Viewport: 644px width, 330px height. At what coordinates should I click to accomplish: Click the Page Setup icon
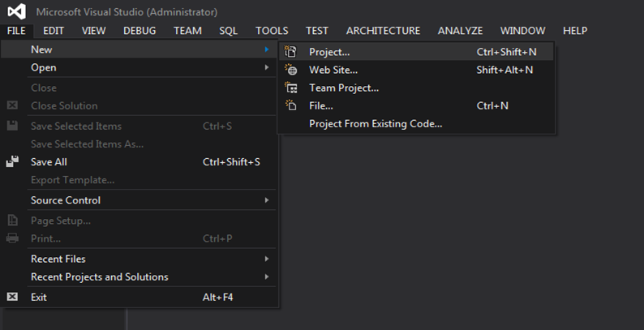12,221
